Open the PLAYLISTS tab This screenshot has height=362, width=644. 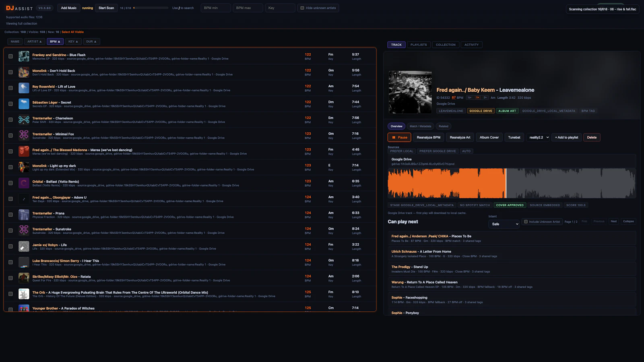(x=419, y=45)
